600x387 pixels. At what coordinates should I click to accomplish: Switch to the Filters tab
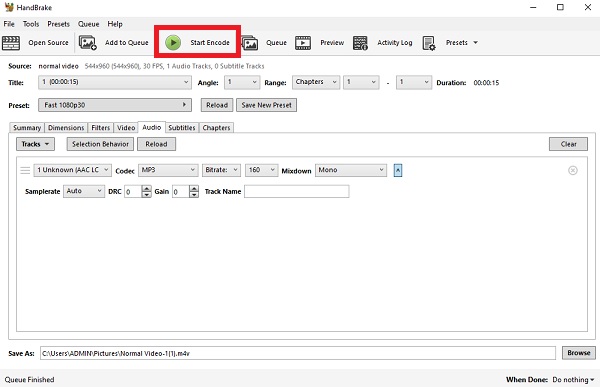point(101,127)
